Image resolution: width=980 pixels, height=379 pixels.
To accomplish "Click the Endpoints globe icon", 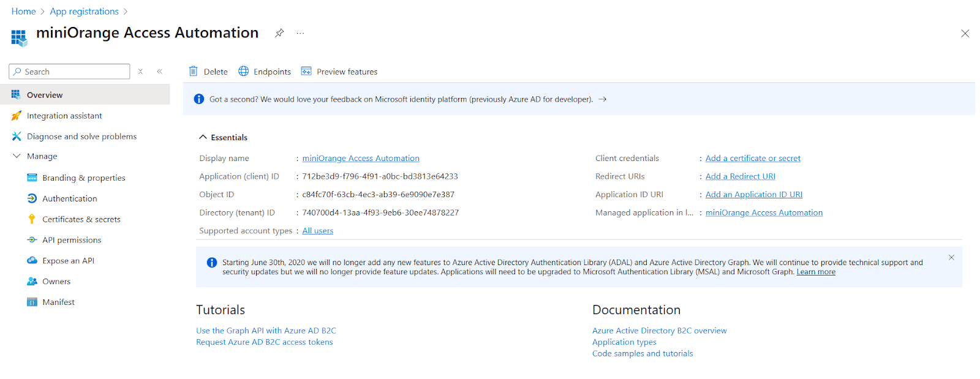I will pyautogui.click(x=243, y=71).
